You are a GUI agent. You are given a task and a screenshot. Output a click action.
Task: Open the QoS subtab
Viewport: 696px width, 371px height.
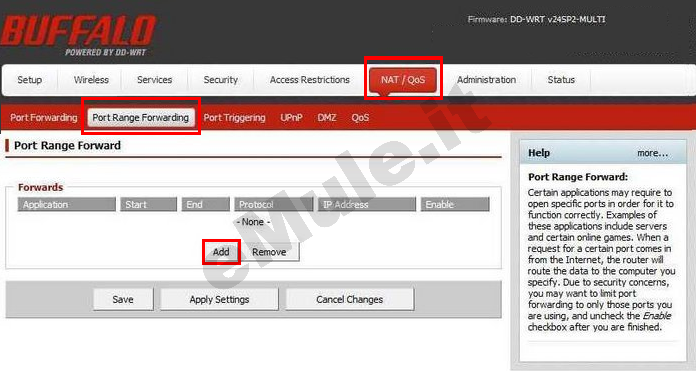click(360, 118)
